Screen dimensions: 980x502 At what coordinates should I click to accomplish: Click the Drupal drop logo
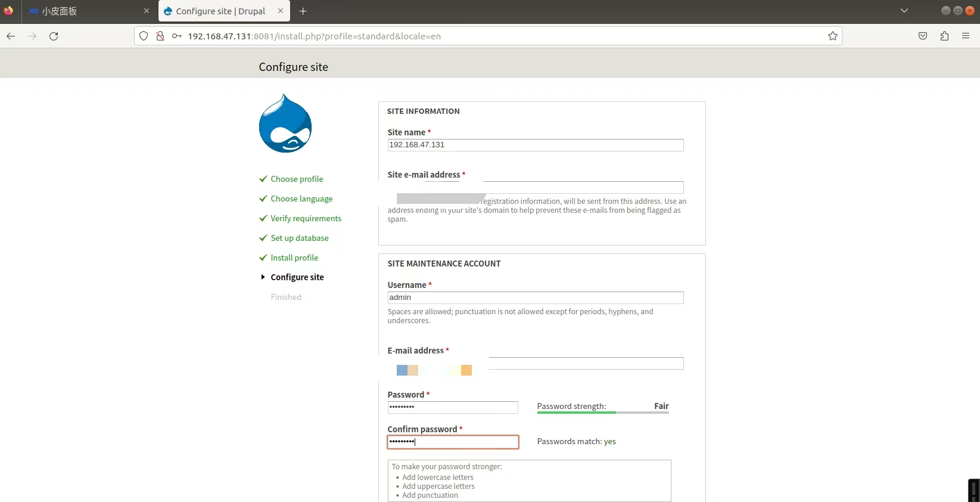tap(285, 124)
